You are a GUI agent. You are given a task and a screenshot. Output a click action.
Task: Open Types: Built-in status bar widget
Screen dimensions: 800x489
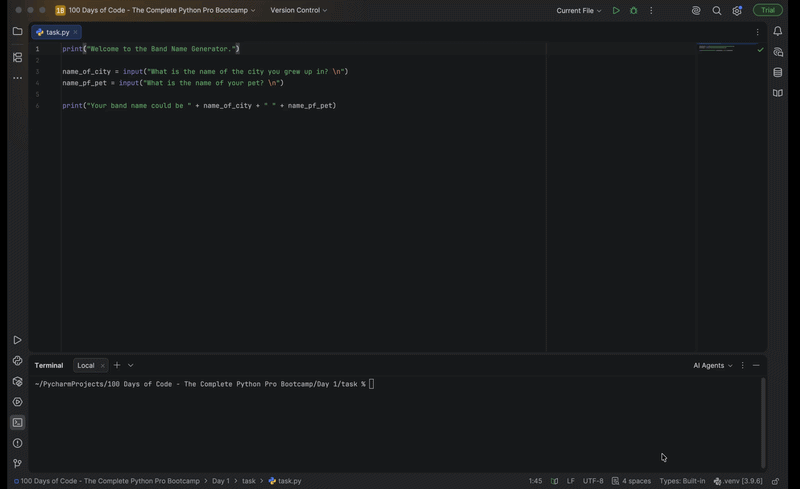(x=682, y=481)
